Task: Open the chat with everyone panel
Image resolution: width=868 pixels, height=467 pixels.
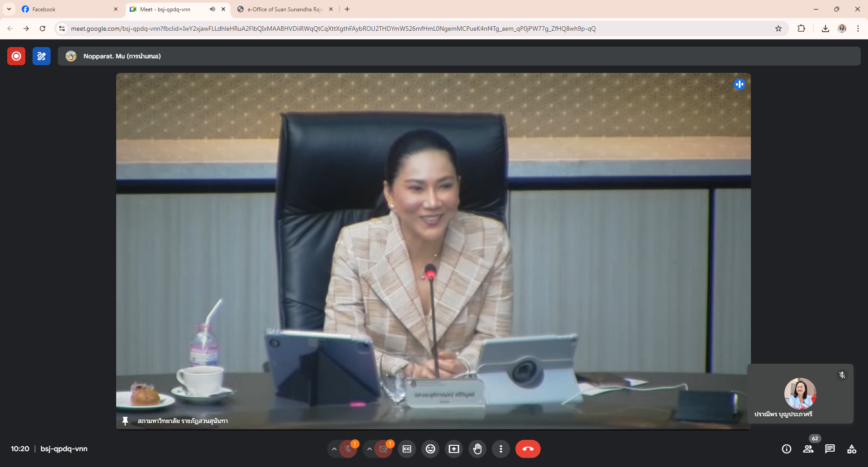Action: coord(830,449)
